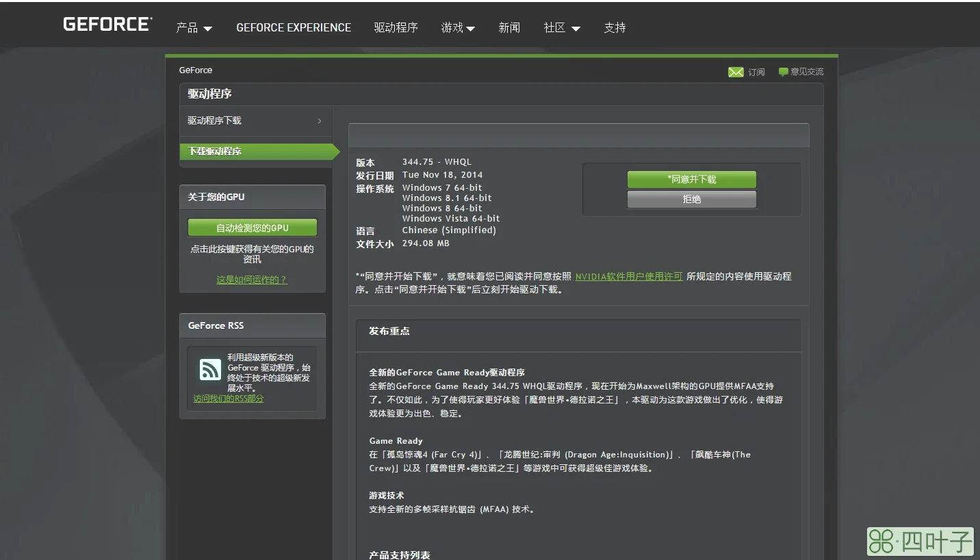
Task: Click Windows 8.1 64-bit text
Action: (447, 198)
